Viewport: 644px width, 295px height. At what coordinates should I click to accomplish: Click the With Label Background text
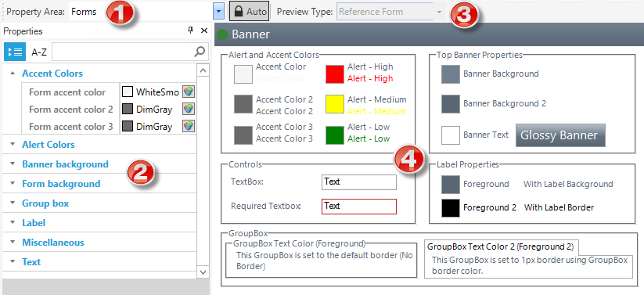568,184
